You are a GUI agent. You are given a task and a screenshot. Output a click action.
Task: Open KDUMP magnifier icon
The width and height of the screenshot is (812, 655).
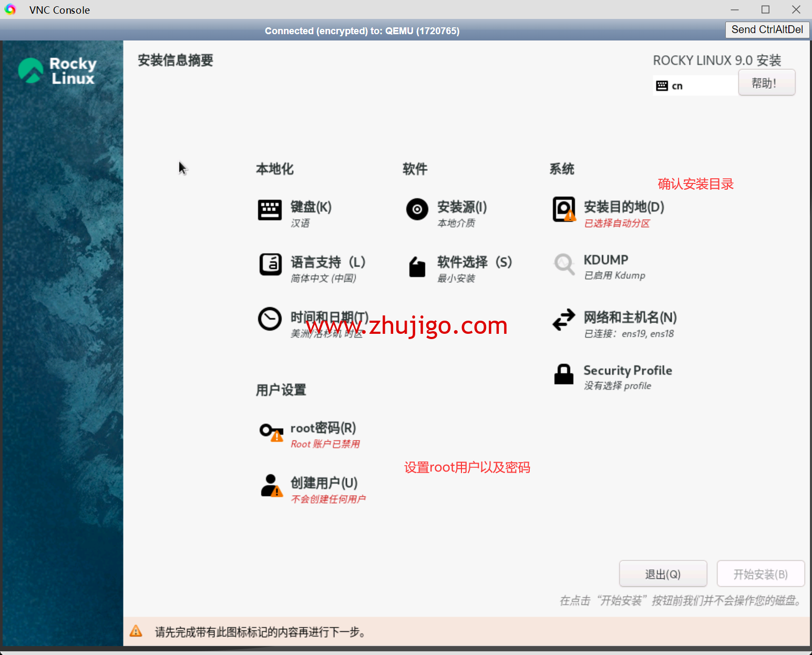pos(564,264)
